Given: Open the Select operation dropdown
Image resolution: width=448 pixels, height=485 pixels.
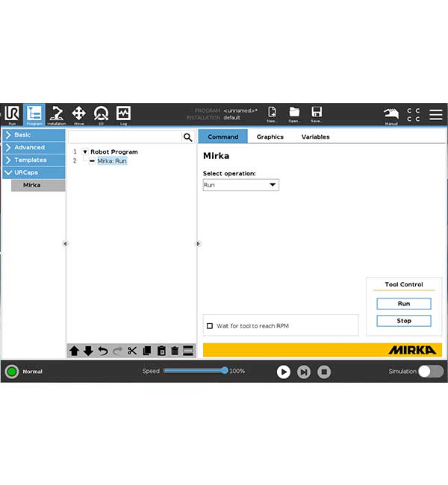Looking at the screenshot, I should 241,185.
